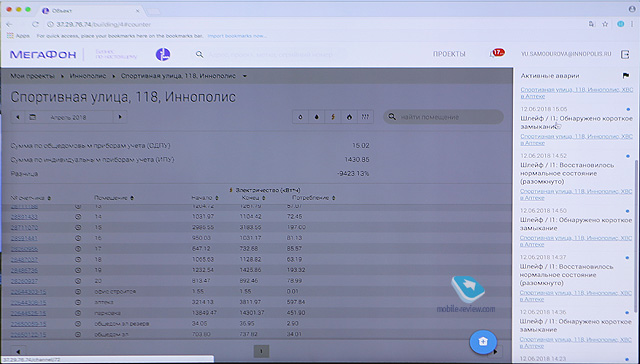Click the cold water drop filter icon
This screenshot has height=364, width=640.
[300, 117]
